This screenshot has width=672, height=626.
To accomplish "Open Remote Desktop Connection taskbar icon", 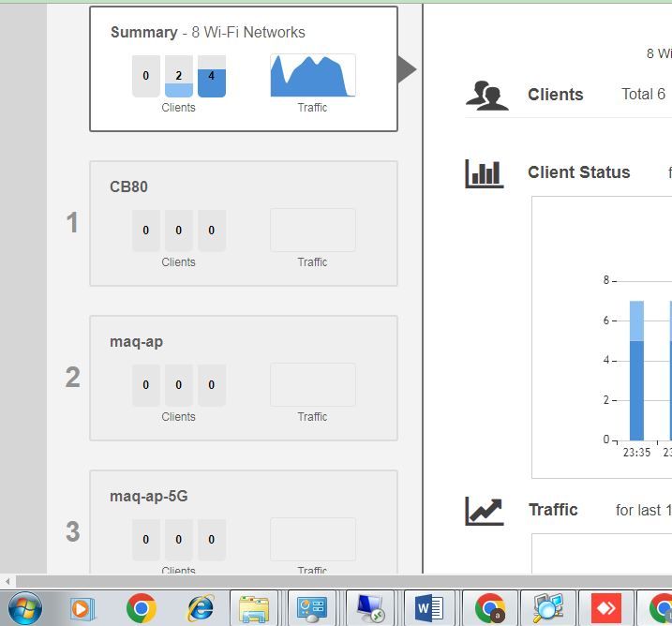I will [x=368, y=609].
